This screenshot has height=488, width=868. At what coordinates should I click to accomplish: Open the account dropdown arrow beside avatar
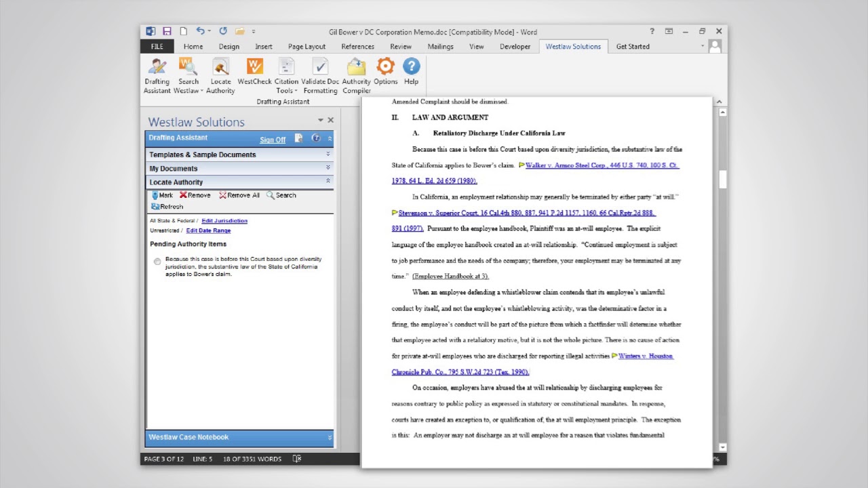703,46
